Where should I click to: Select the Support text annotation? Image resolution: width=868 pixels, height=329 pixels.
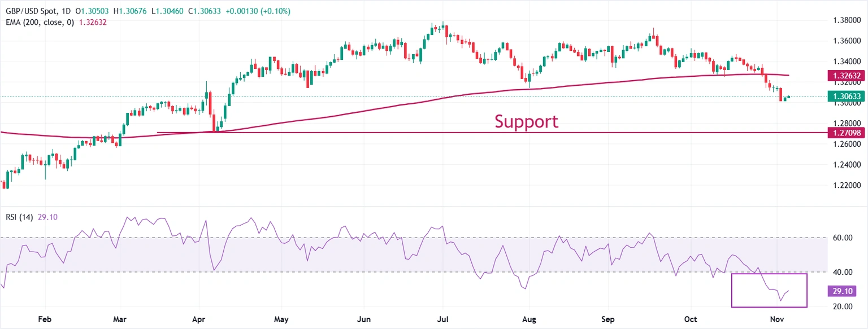tap(526, 121)
